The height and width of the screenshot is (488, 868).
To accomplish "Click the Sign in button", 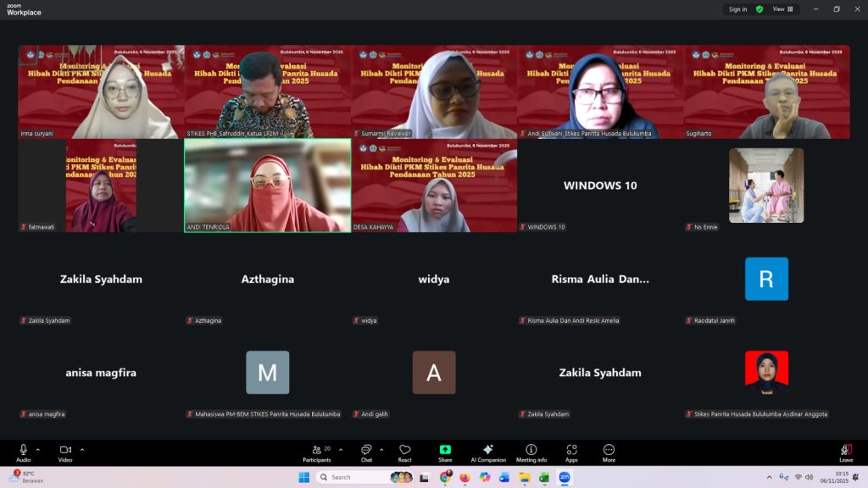I will tap(737, 9).
